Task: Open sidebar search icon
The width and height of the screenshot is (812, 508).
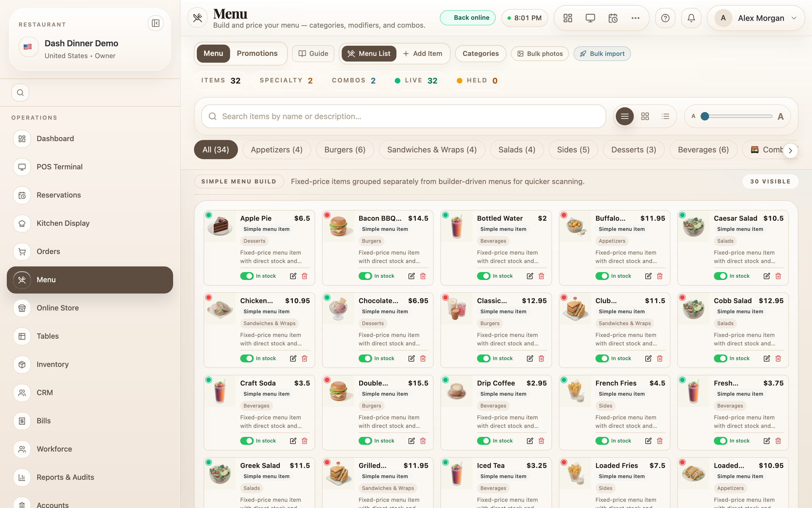Action: point(20,92)
